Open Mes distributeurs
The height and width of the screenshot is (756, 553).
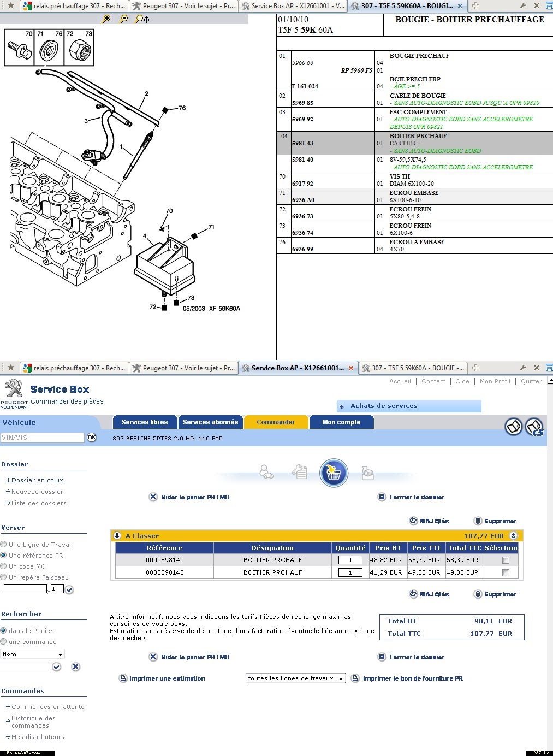tap(38, 737)
